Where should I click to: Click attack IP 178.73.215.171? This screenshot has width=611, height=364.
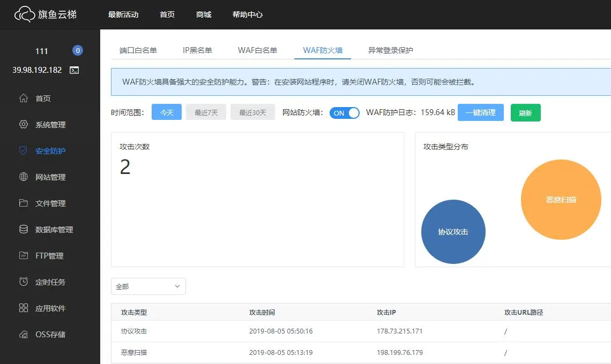(399, 331)
